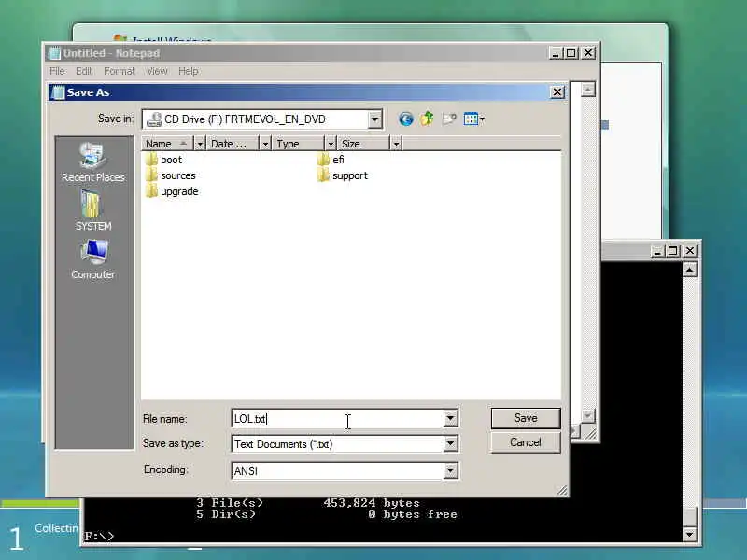Open Notepad's Edit menu
This screenshot has height=560, width=747.
coord(84,71)
